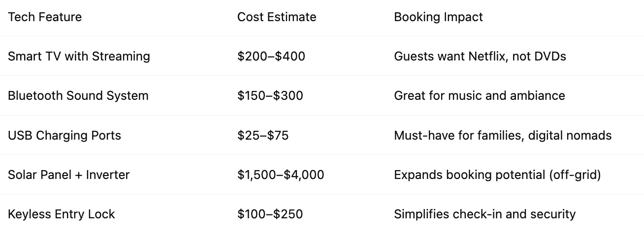Click the Keyless Entry Lock cell
This screenshot has height=237, width=644.
click(62, 214)
